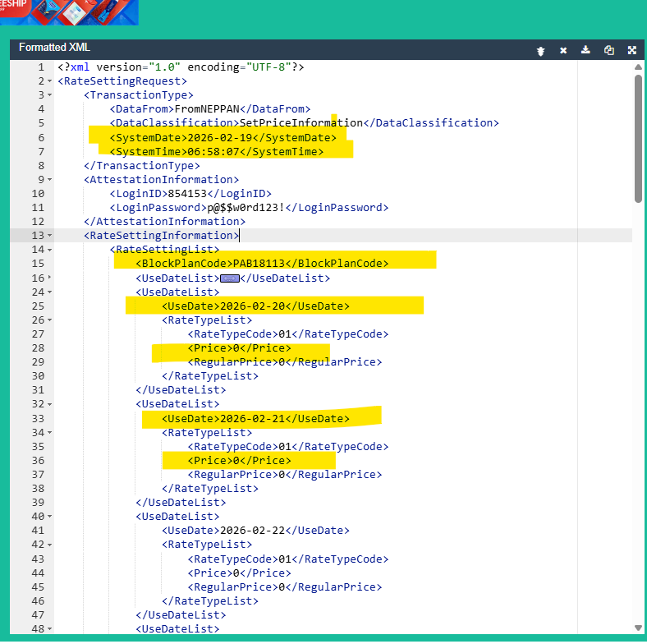Expand the folded UseDateList on line 16
The width and height of the screenshot is (647, 644).
[49, 278]
